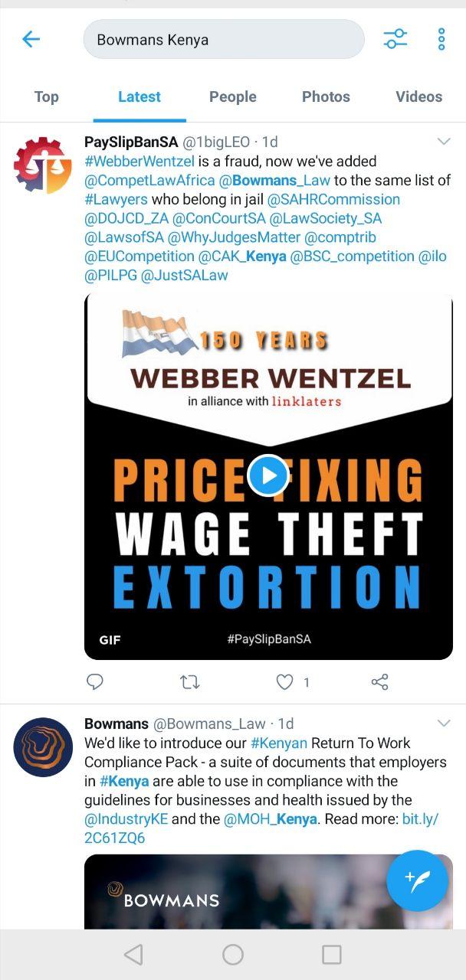Open the Photos tab
Image resolution: width=466 pixels, height=980 pixels.
pos(326,96)
